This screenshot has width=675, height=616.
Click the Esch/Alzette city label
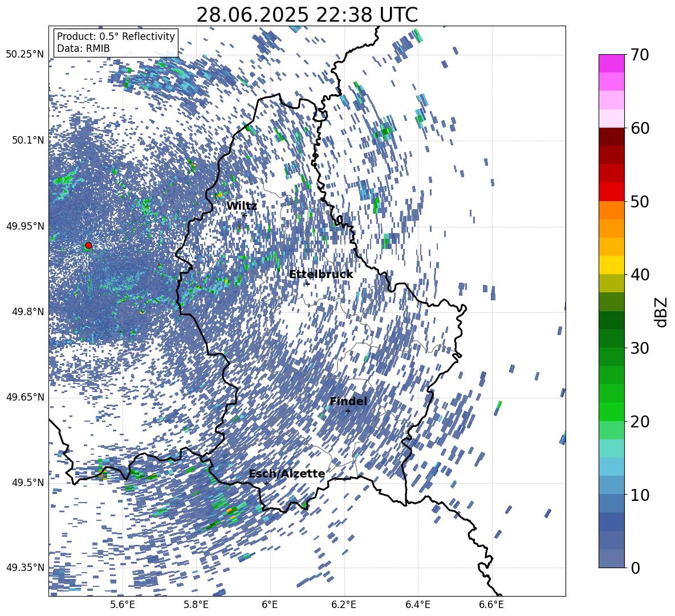pos(287,474)
